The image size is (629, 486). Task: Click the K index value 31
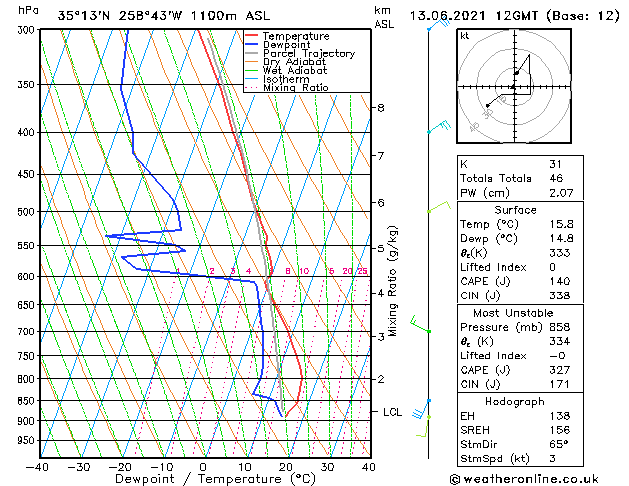pos(555,164)
